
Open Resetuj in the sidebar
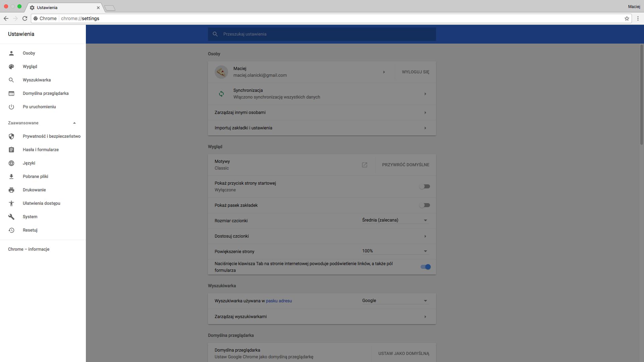[x=30, y=230]
